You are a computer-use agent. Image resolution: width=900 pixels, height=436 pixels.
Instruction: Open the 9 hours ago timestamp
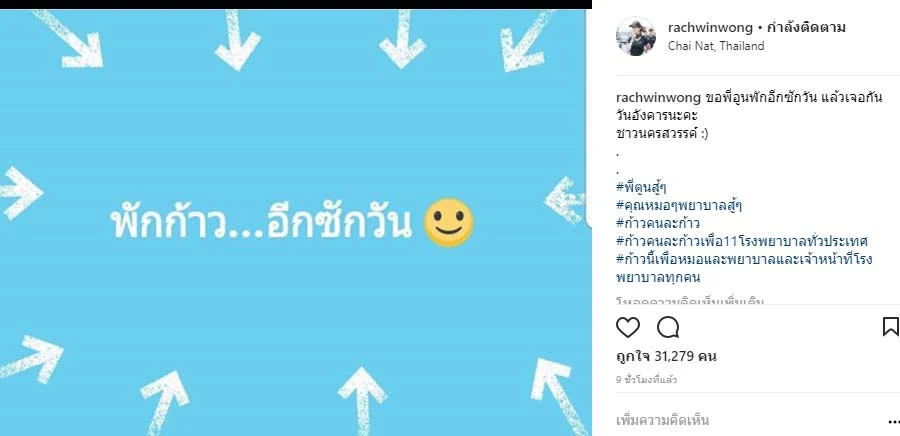tap(646, 380)
